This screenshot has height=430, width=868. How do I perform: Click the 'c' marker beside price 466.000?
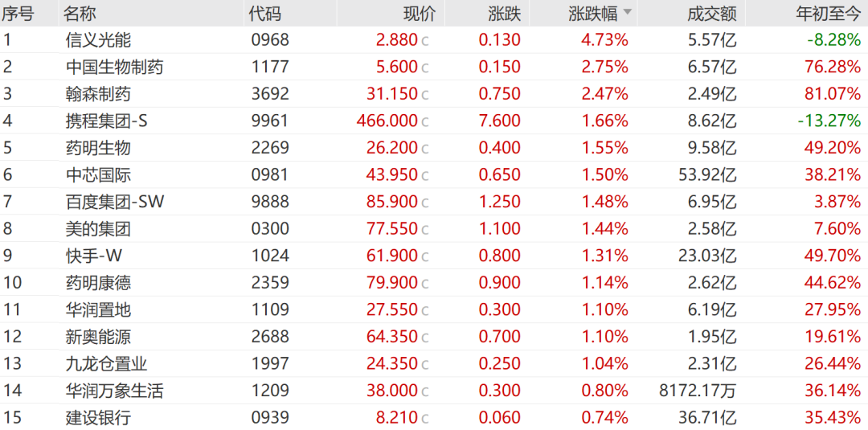[425, 121]
